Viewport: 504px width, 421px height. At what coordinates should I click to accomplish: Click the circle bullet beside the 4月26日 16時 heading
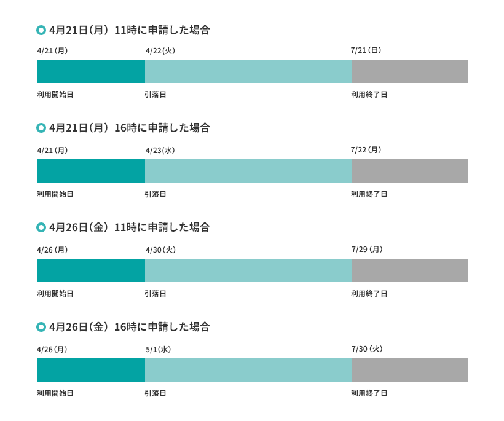point(41,327)
